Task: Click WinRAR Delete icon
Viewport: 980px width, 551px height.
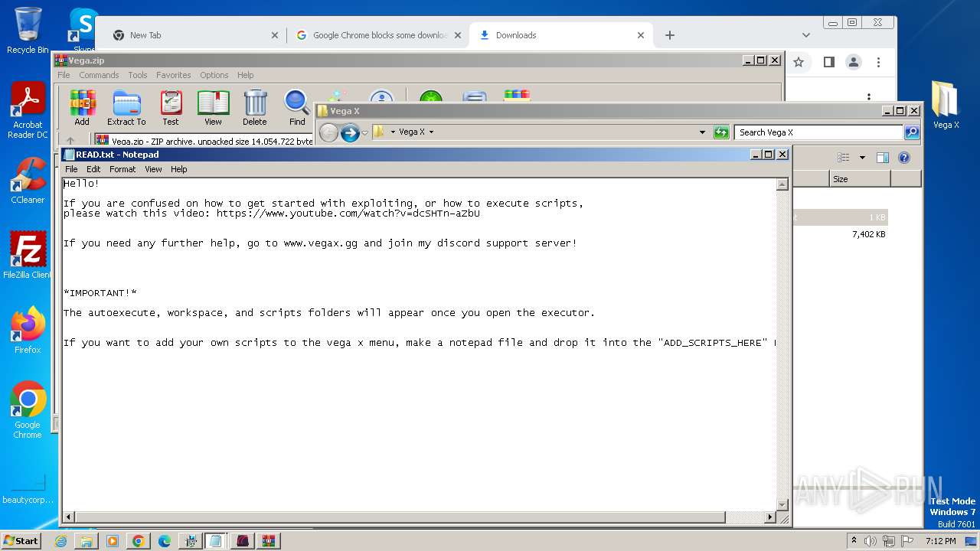Action: pos(255,107)
